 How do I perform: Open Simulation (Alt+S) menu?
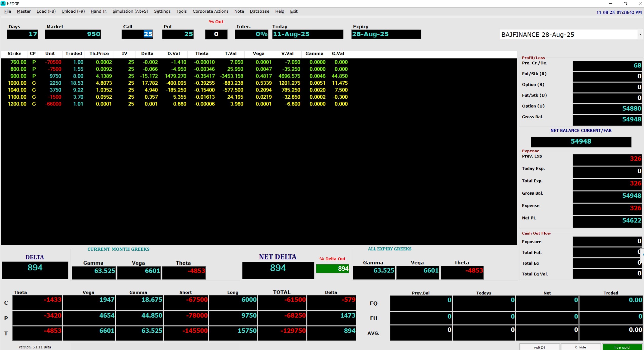[130, 11]
